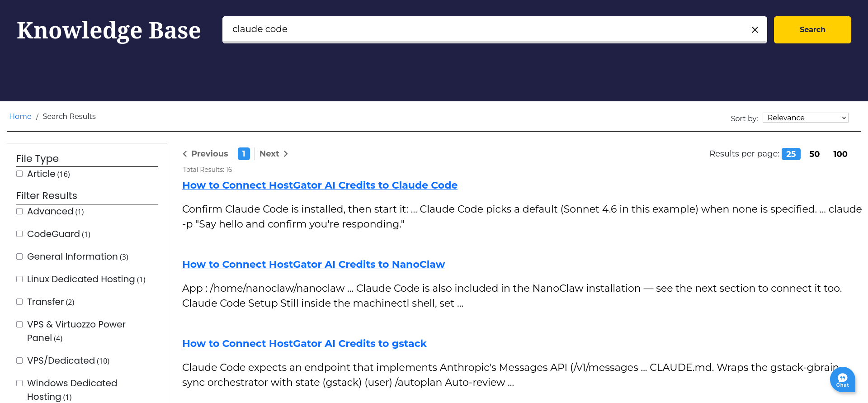Click the Search Results breadcrumb text
The width and height of the screenshot is (868, 403).
pyautogui.click(x=69, y=116)
